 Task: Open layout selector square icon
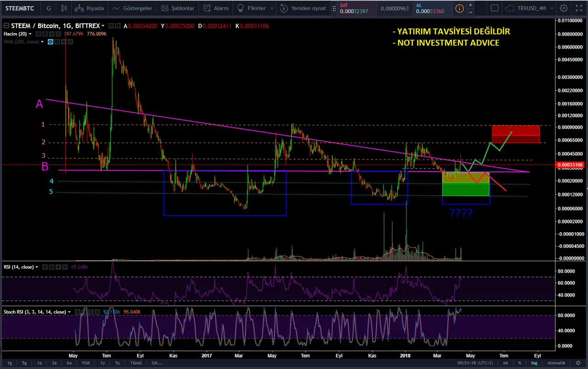494,8
